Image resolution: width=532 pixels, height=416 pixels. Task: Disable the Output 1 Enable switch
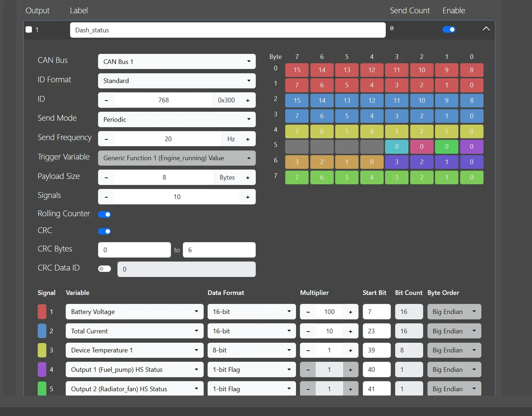tap(449, 29)
